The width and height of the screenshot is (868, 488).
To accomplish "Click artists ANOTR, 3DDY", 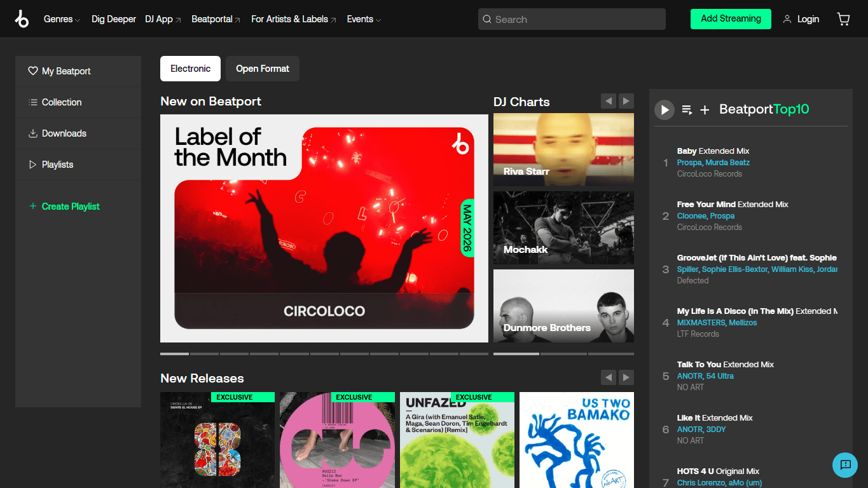I will pyautogui.click(x=701, y=430).
